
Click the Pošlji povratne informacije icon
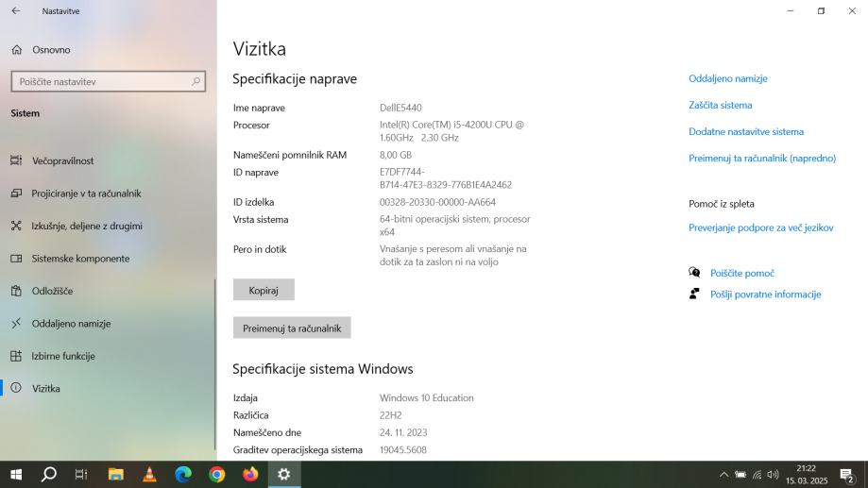pyautogui.click(x=694, y=294)
